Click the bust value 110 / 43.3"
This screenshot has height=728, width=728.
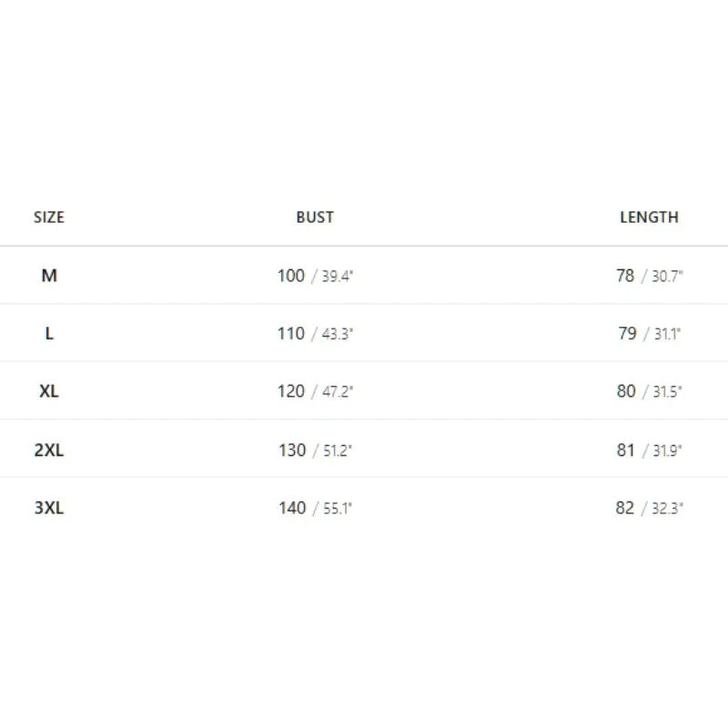315,333
